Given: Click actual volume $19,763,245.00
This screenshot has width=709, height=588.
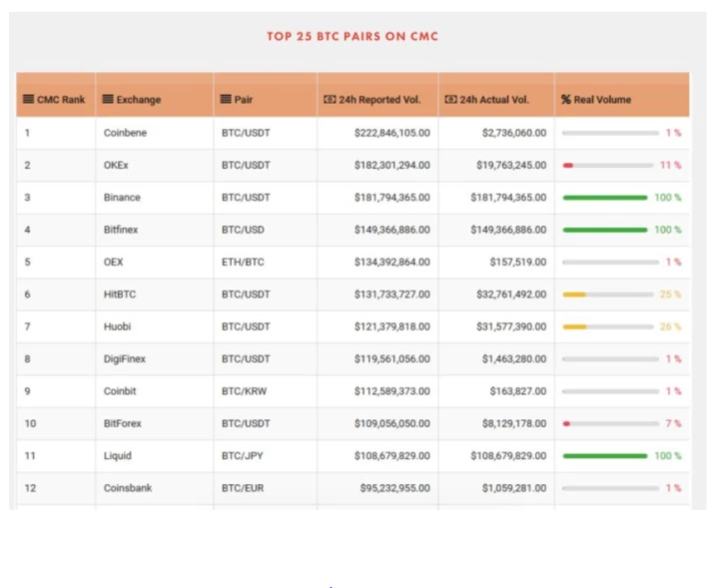Looking at the screenshot, I should (511, 166).
